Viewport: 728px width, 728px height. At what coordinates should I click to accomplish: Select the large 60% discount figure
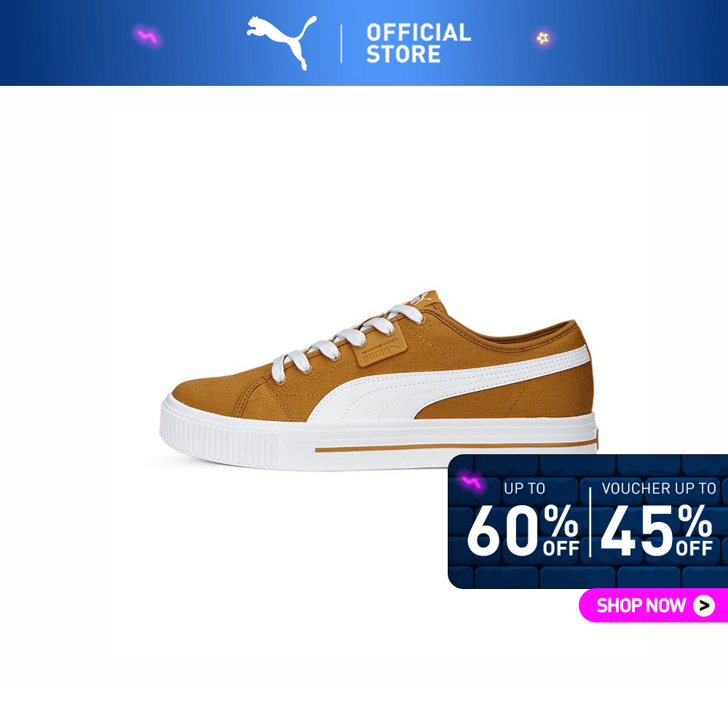click(x=523, y=530)
